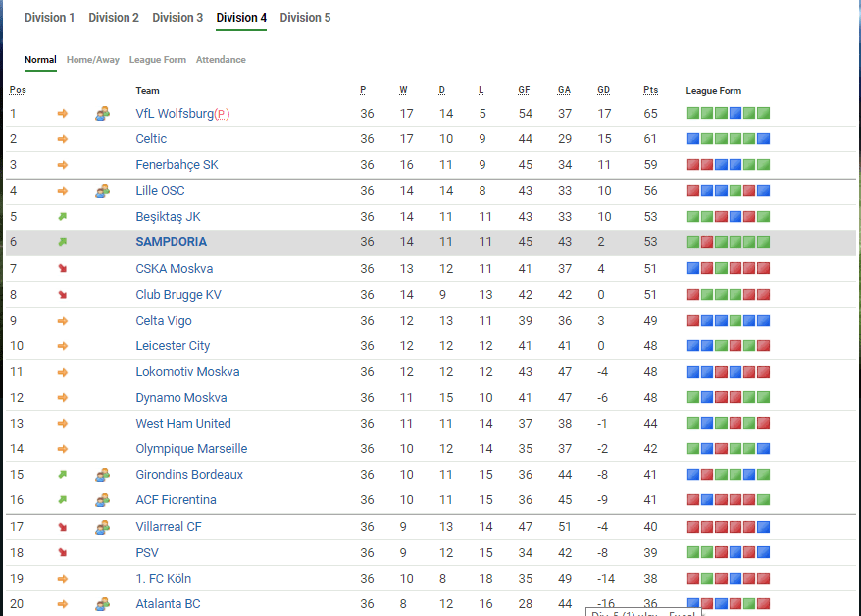
Task: Click the manager icon beside Villarreal CF
Action: tap(102, 527)
